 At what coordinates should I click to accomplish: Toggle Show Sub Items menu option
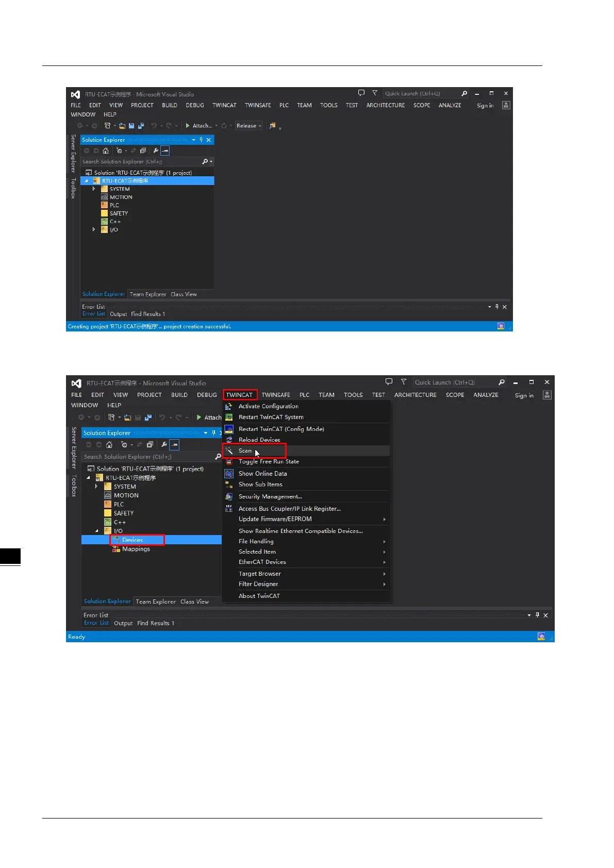260,485
